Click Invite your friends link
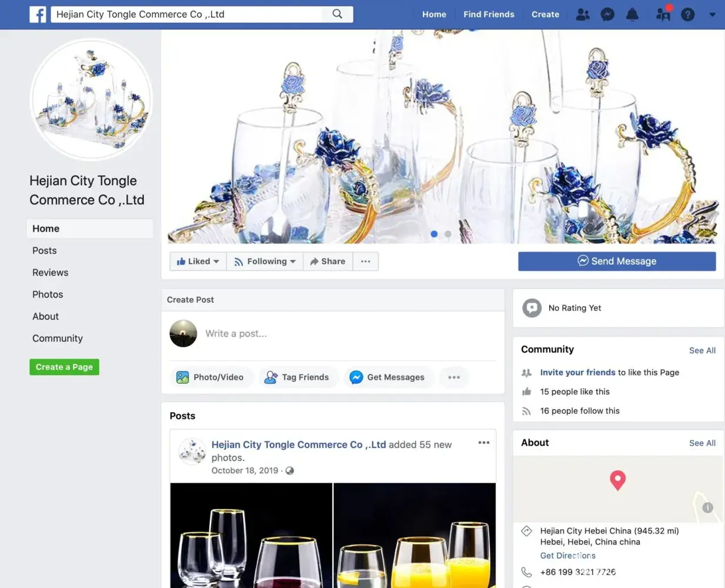 click(577, 372)
